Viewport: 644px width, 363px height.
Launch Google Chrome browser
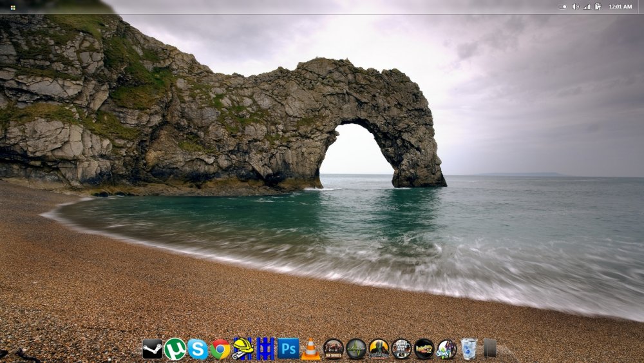point(220,349)
